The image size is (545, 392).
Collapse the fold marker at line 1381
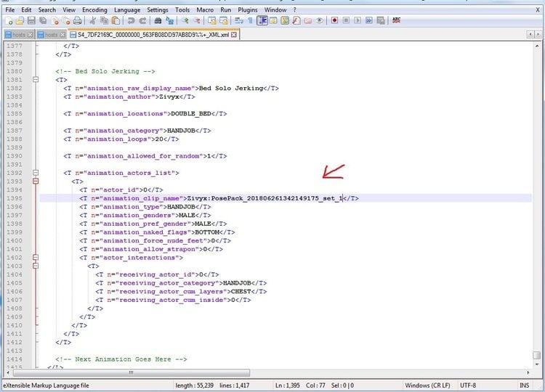(36, 80)
